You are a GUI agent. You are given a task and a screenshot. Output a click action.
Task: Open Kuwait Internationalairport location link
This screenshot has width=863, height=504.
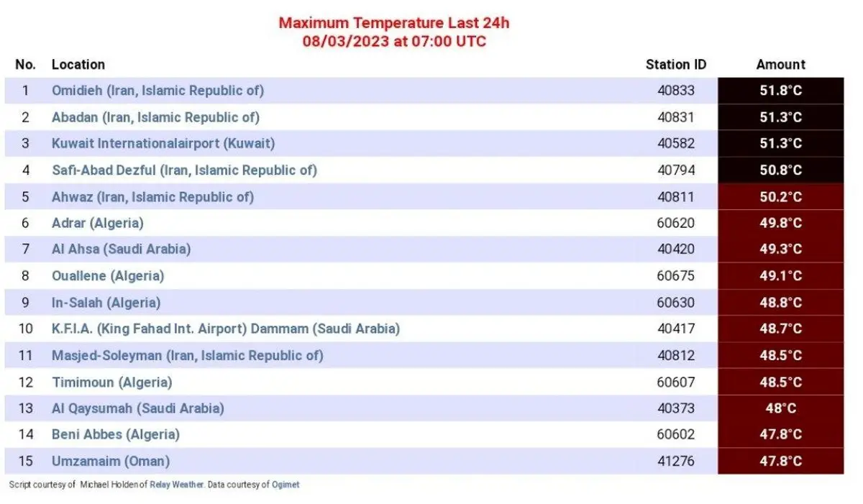tap(163, 143)
